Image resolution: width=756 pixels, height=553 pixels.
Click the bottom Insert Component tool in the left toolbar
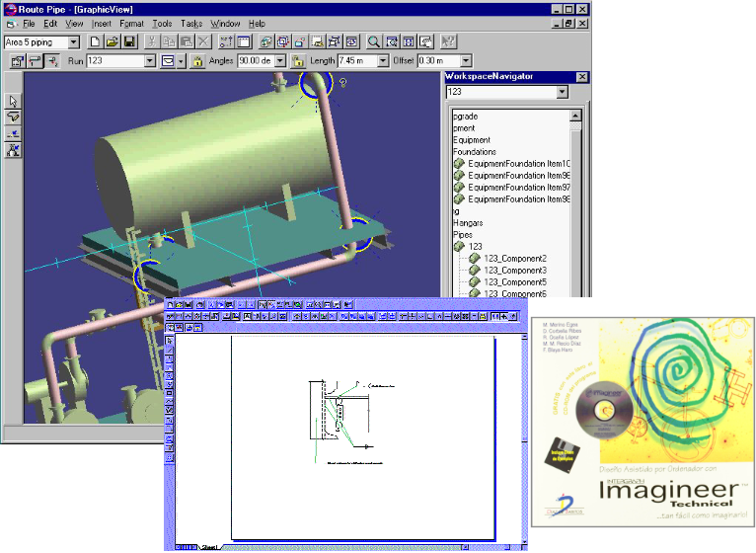14,149
